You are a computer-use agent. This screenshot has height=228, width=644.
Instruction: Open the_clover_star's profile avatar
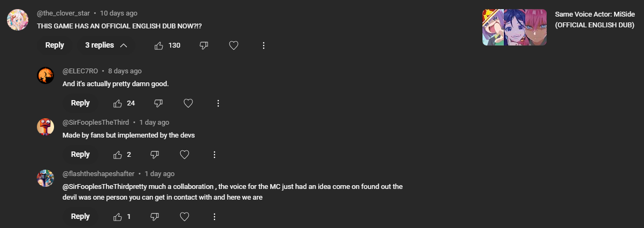[x=17, y=20]
